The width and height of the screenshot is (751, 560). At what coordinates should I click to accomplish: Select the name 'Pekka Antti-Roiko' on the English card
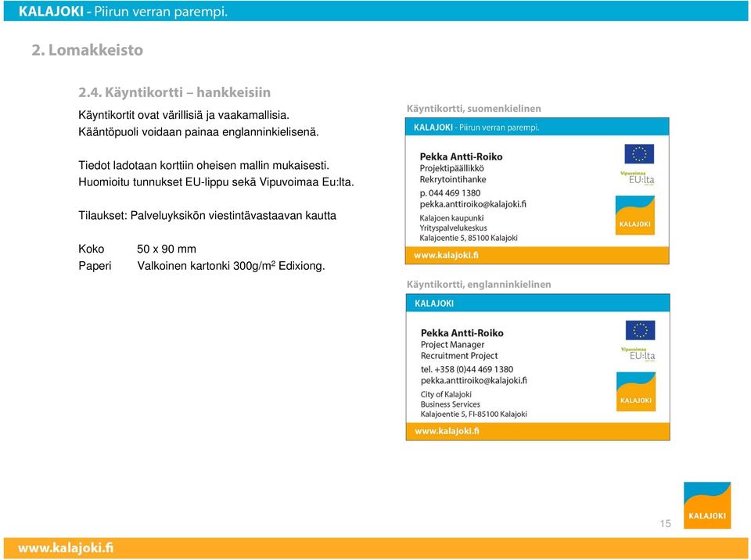click(x=462, y=333)
